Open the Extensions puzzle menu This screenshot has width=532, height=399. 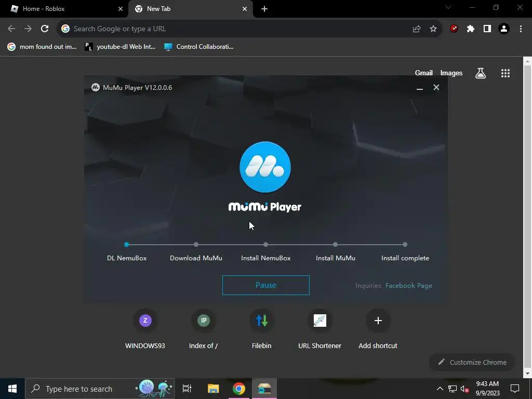click(x=471, y=29)
